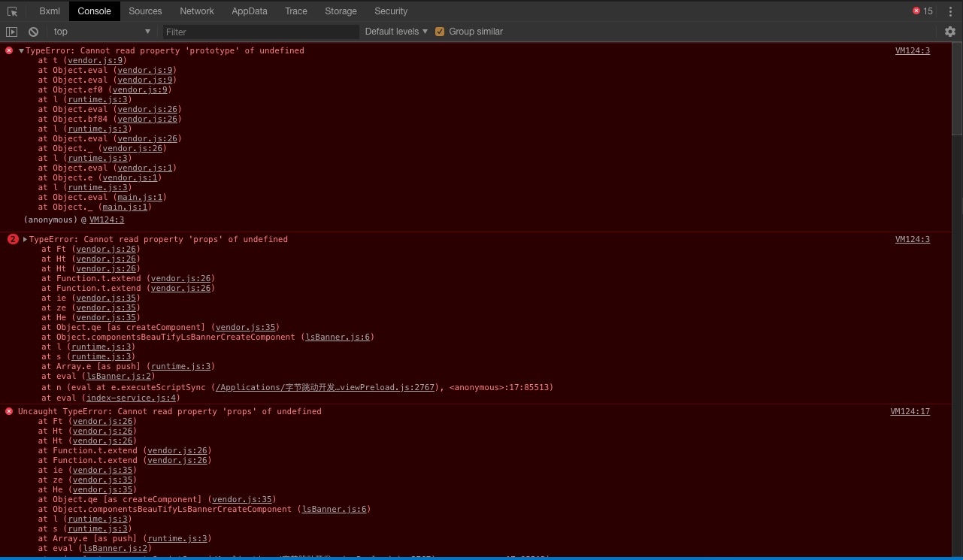
Task: Toggle the Group similar checkbox
Action: (x=440, y=32)
